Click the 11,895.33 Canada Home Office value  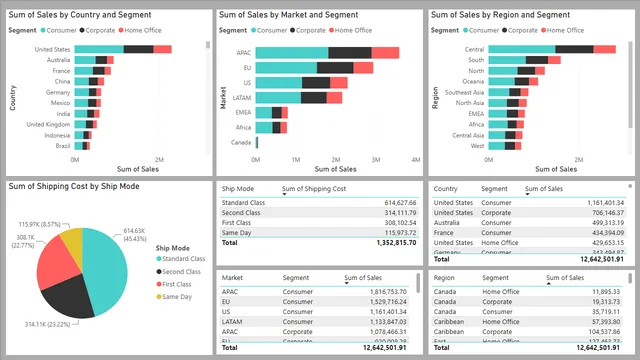(606, 292)
